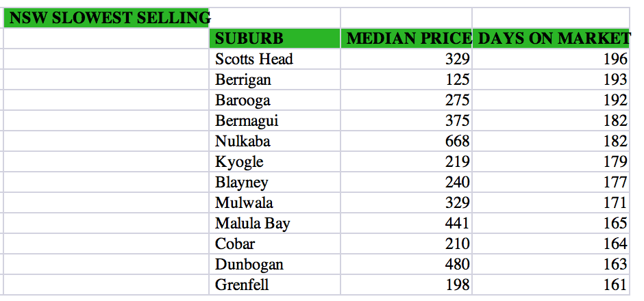Select the Dunbogan cell
The image size is (644, 301).
pyautogui.click(x=275, y=264)
